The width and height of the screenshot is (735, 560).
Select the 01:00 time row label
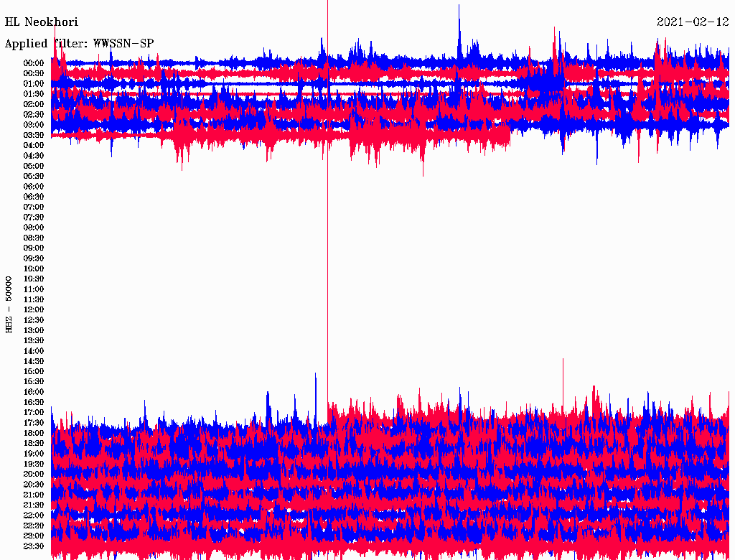click(34, 84)
